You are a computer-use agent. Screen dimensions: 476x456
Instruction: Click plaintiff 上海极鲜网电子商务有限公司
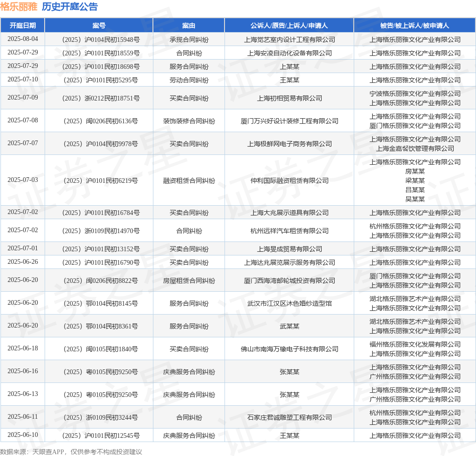[289, 144]
